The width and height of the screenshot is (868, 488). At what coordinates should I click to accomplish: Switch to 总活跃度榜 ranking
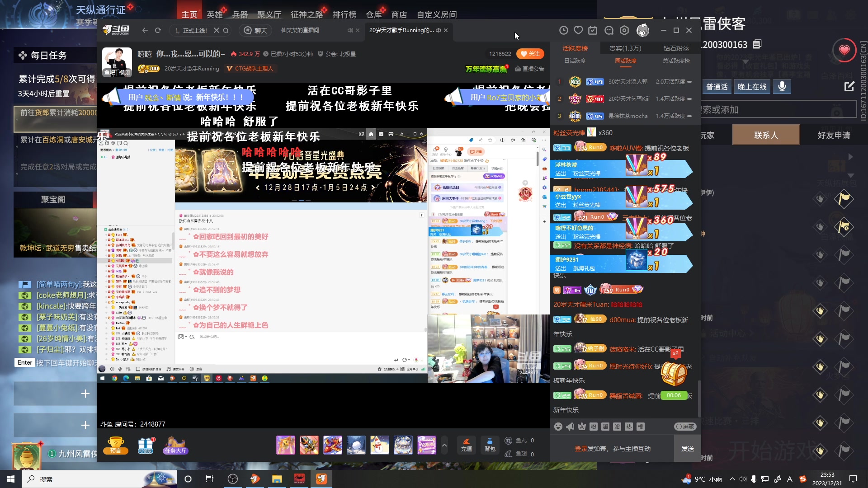pyautogui.click(x=676, y=61)
